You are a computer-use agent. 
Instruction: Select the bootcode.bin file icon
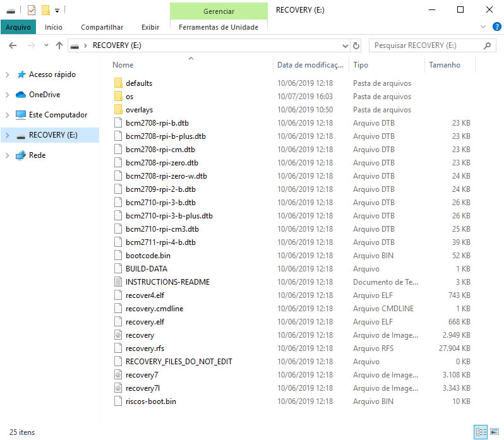[x=118, y=255]
